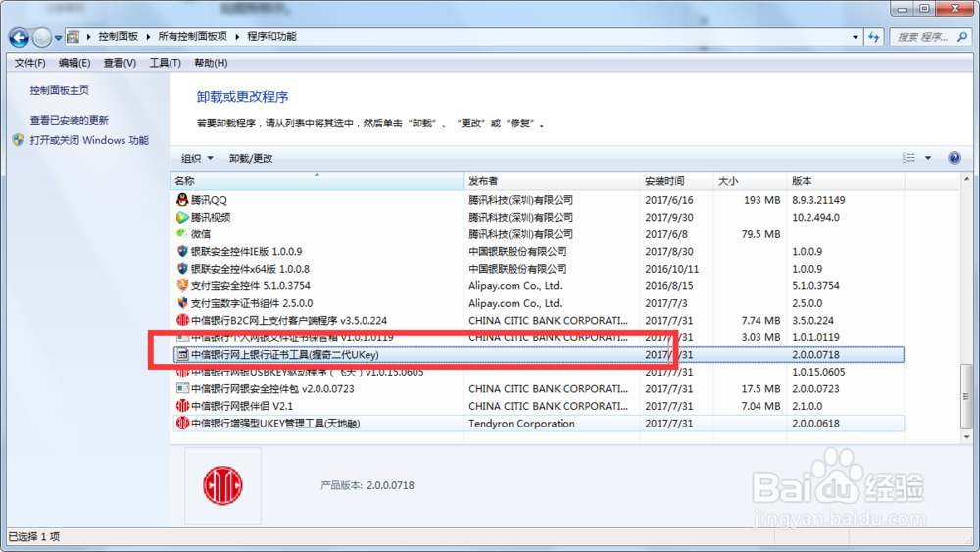Click 控制面板 breadcrumb
This screenshot has width=980, height=552.
pyautogui.click(x=119, y=37)
